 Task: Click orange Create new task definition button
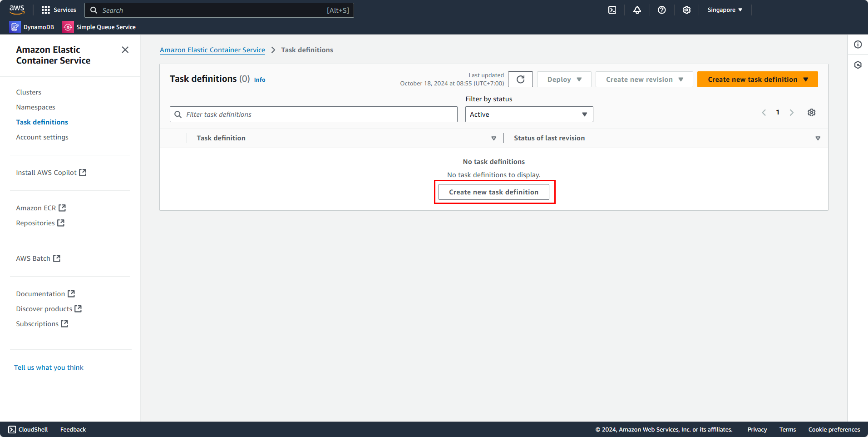point(758,79)
